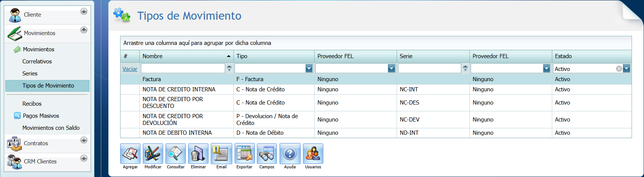Click the # column header
This screenshot has width=644, height=177.
click(130, 56)
